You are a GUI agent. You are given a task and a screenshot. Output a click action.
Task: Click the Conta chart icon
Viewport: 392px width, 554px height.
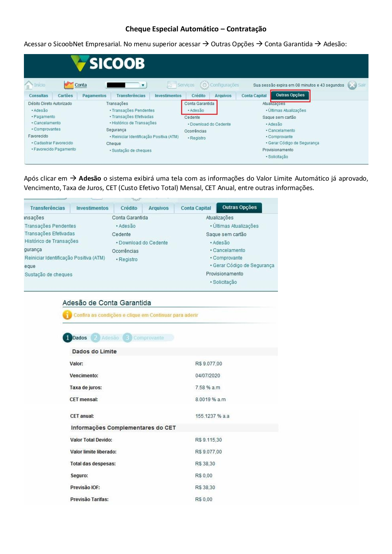[x=69, y=85]
